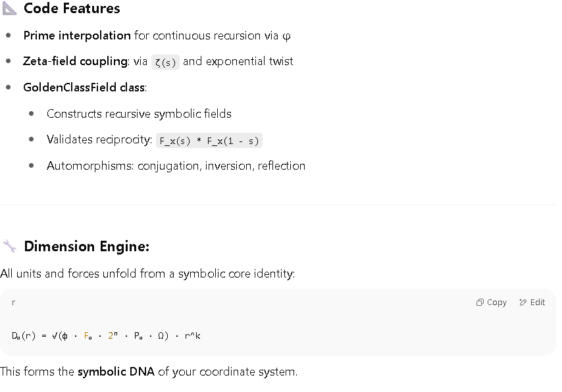The height and width of the screenshot is (392, 562).
Task: Click the bold 'symbolic DNA' phrase
Action: (116, 372)
